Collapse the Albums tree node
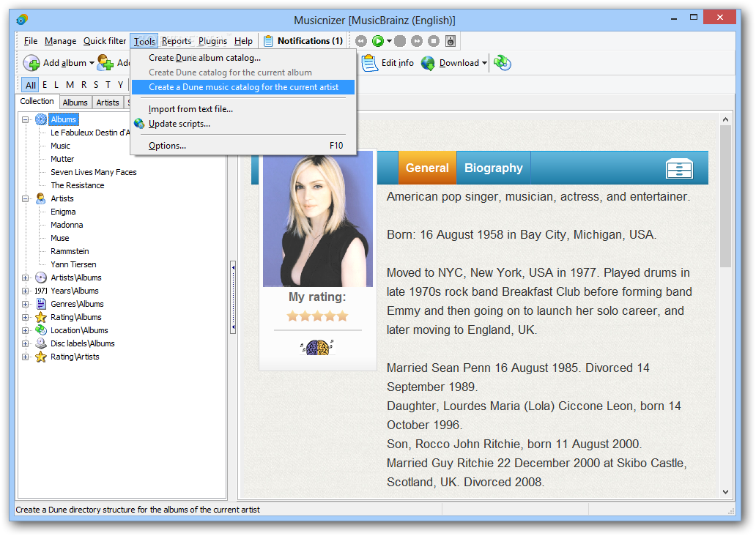756x536 pixels. point(25,119)
